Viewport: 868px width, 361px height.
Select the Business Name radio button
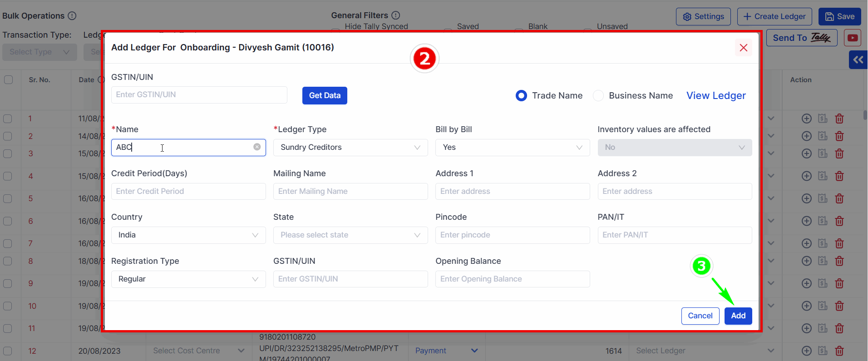598,95
